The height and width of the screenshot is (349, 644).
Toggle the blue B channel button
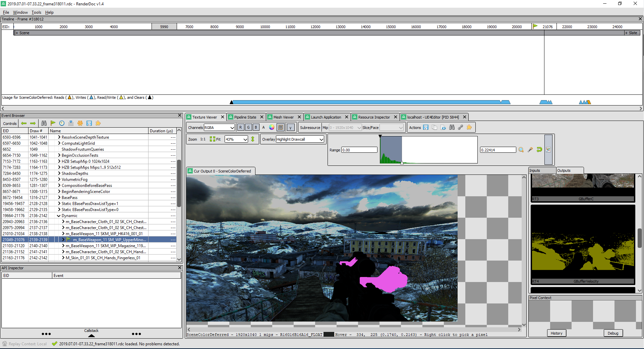point(256,127)
